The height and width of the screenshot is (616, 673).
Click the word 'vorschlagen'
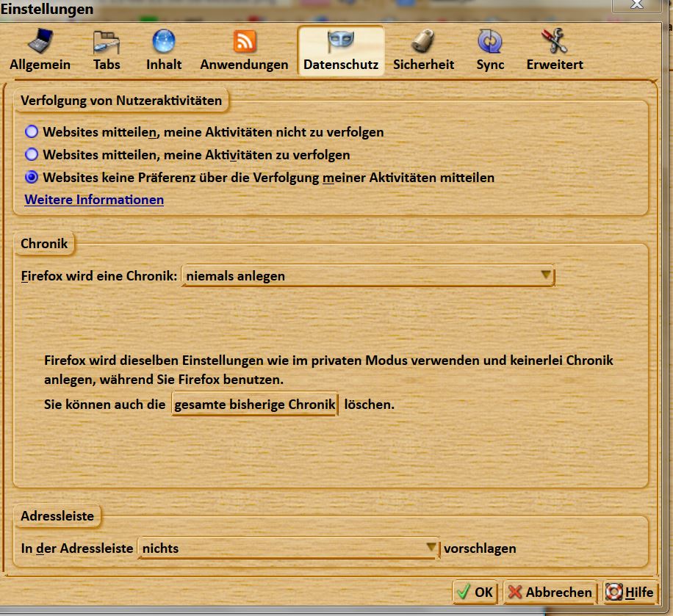pos(480,548)
